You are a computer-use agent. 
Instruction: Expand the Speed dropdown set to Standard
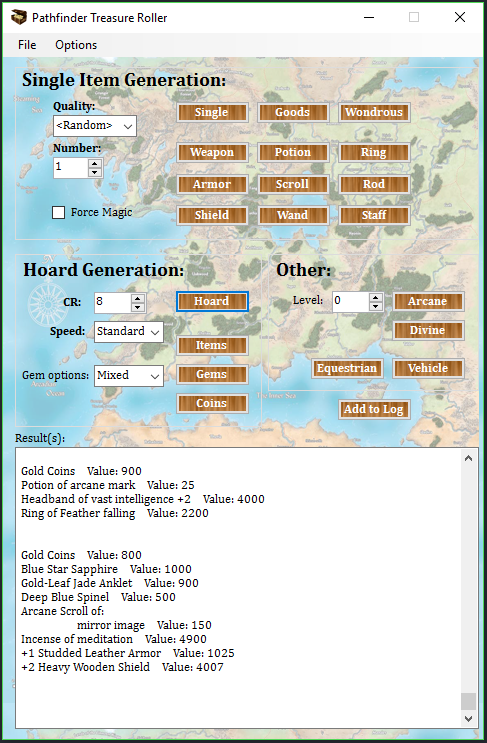[129, 332]
